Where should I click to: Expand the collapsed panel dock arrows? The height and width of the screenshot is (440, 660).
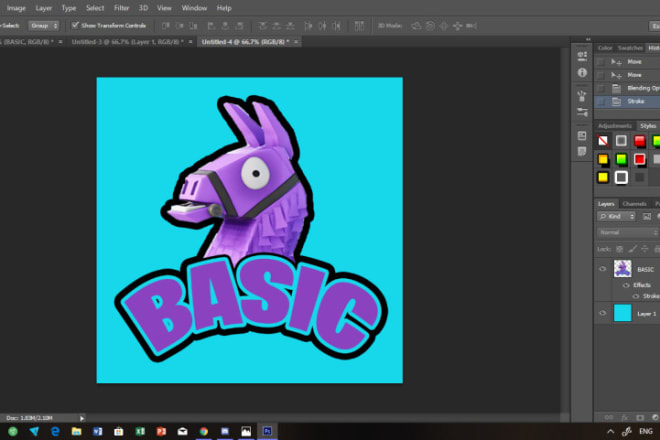coord(588,39)
